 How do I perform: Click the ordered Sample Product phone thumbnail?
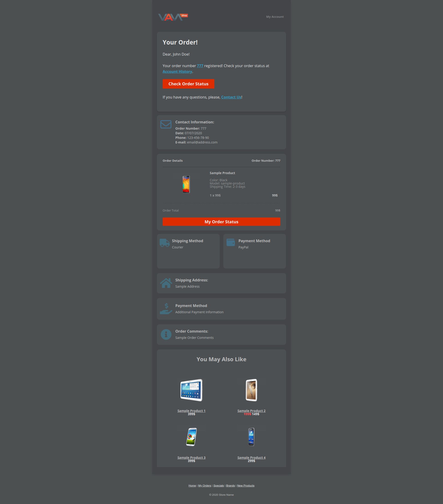click(186, 185)
